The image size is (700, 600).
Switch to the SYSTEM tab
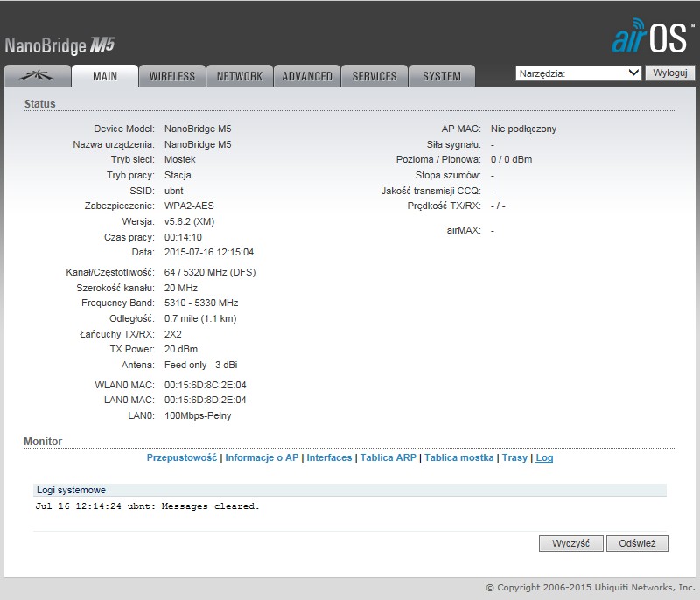[x=442, y=76]
